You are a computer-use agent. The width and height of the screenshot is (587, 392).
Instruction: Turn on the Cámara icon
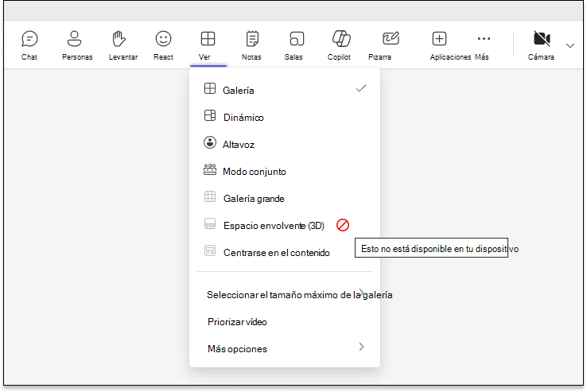tap(542, 38)
